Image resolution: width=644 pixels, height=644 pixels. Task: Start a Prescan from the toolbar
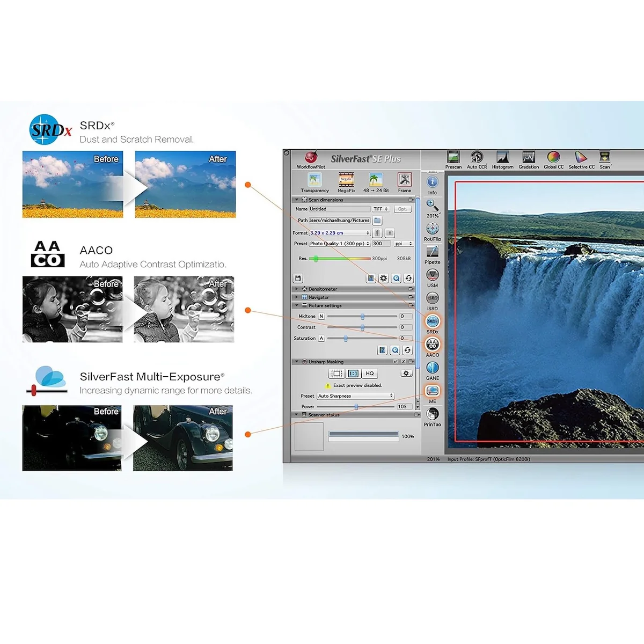(453, 157)
